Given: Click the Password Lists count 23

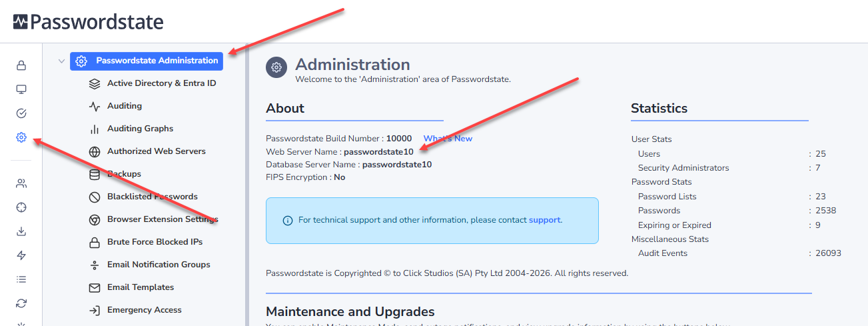Looking at the screenshot, I should tap(821, 197).
